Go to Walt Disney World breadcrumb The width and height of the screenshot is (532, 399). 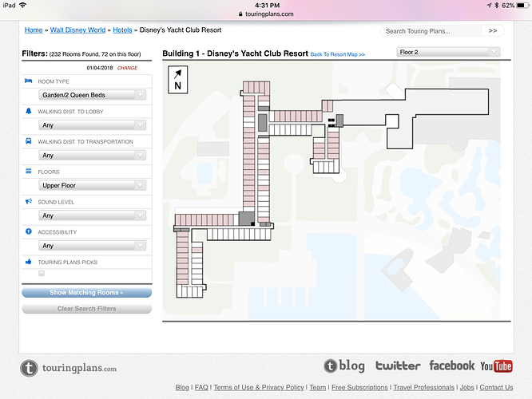(x=78, y=30)
